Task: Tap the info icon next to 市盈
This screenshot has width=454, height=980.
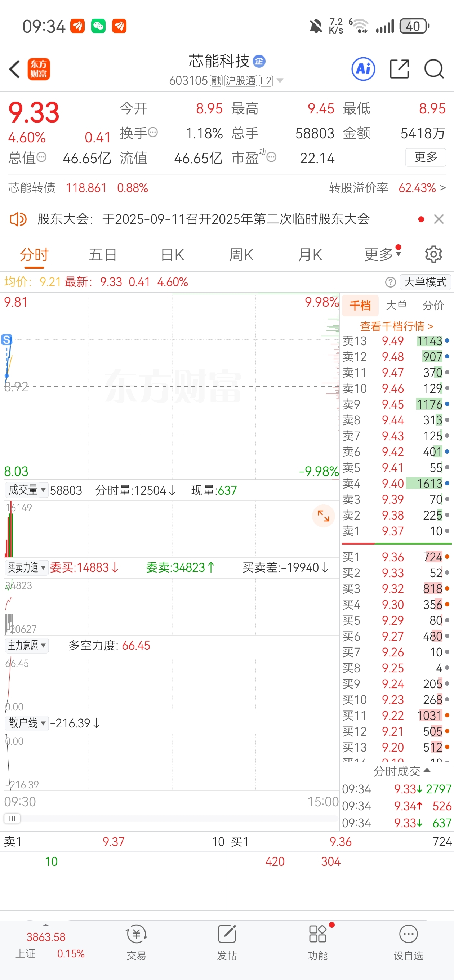Action: (x=271, y=157)
